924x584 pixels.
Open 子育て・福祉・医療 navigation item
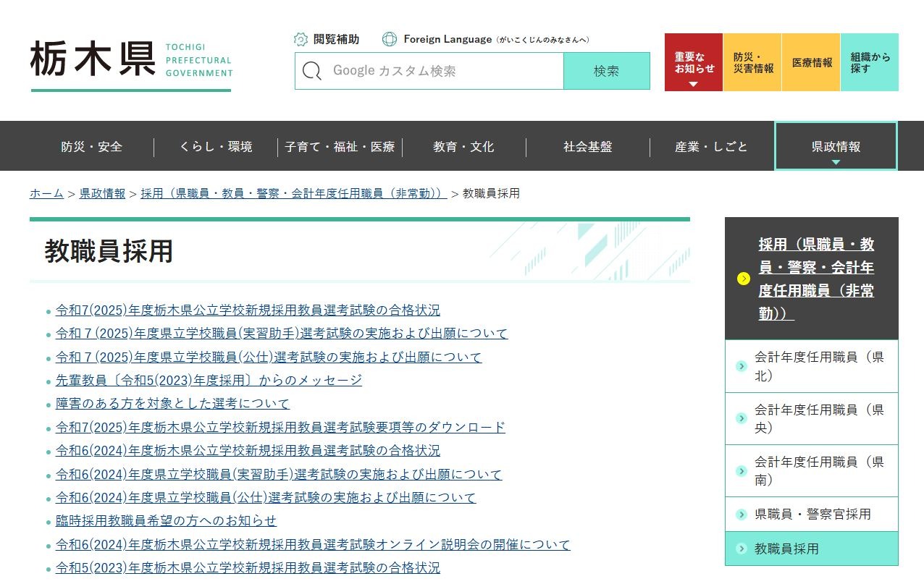tap(340, 147)
